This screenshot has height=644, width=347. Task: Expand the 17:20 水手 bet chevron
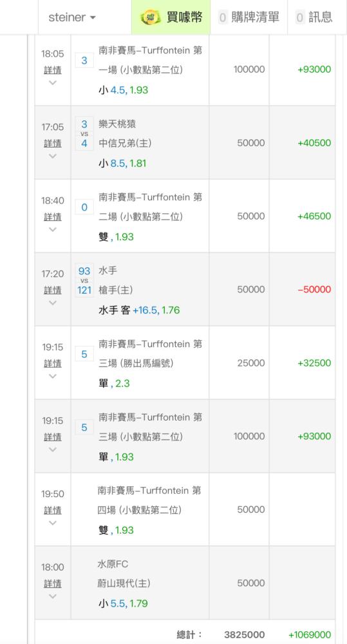[x=53, y=303]
